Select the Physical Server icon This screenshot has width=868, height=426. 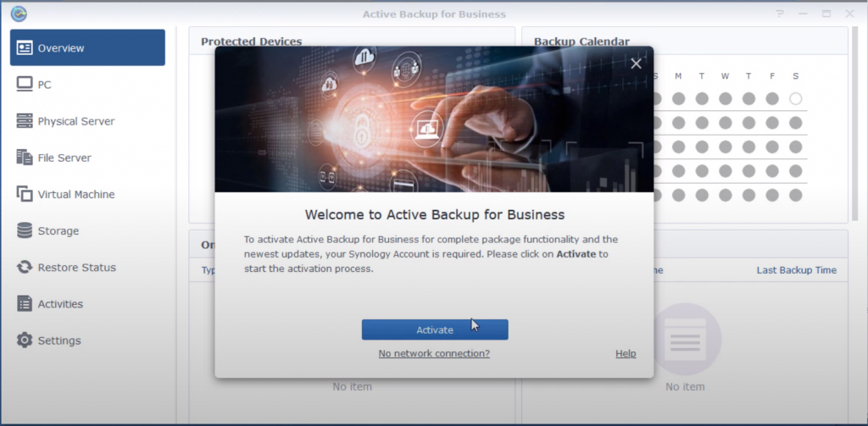point(25,121)
